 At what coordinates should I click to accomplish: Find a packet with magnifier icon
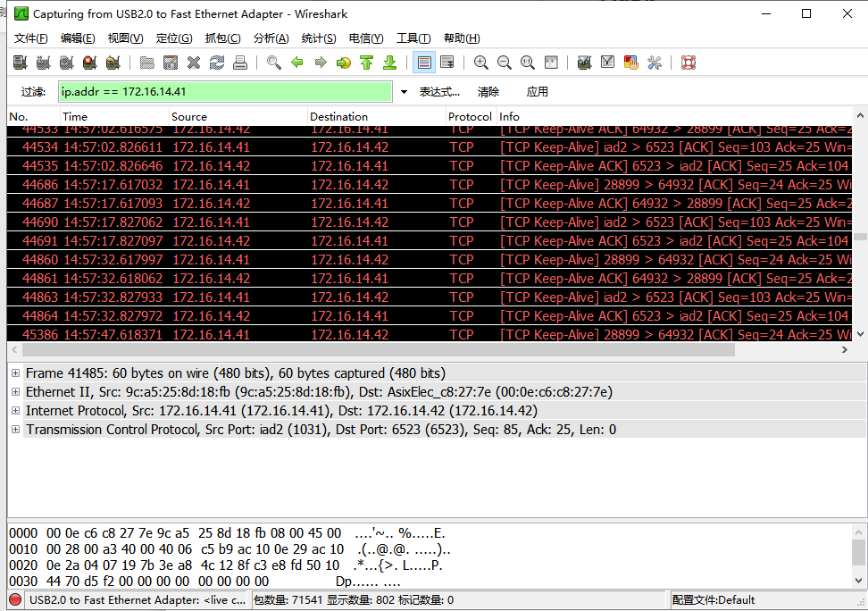click(273, 63)
